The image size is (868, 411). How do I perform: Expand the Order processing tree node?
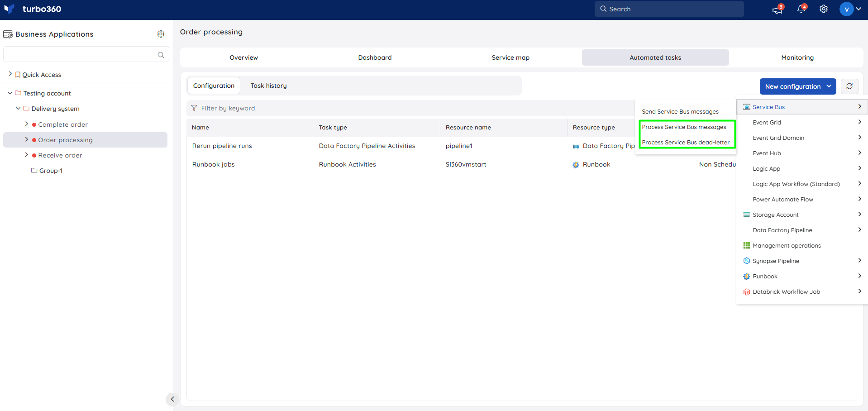point(26,139)
